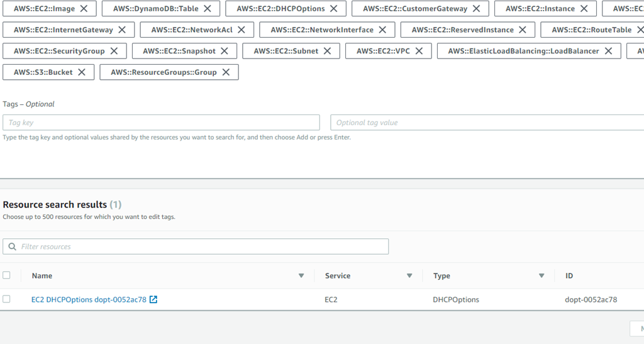Remove the AWS::EC2::InternetGateway filter tag
This screenshot has height=344, width=644.
click(122, 30)
